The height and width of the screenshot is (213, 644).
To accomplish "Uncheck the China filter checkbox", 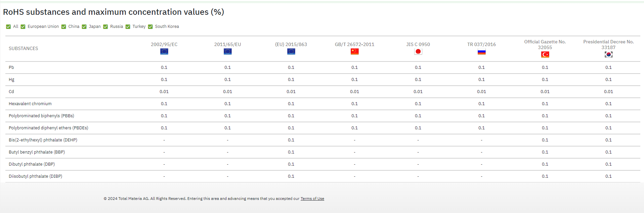I will [x=64, y=27].
